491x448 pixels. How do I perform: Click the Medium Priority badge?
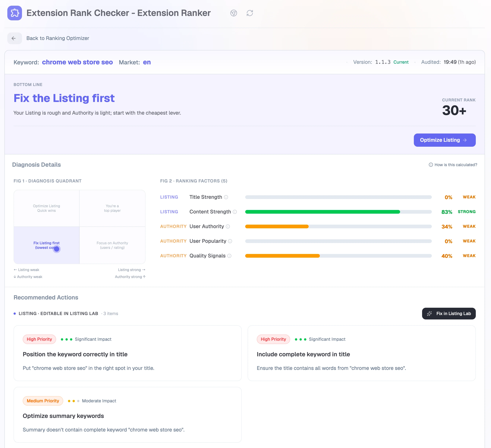[43, 401]
